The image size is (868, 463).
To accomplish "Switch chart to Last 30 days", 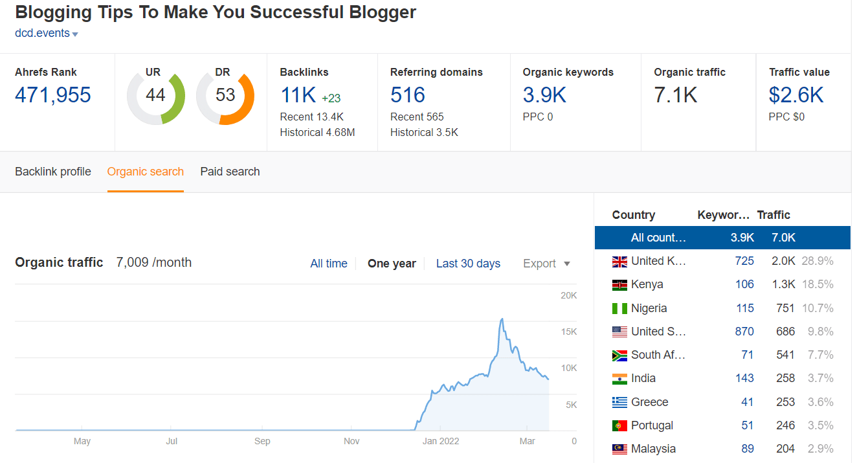I will click(x=468, y=264).
